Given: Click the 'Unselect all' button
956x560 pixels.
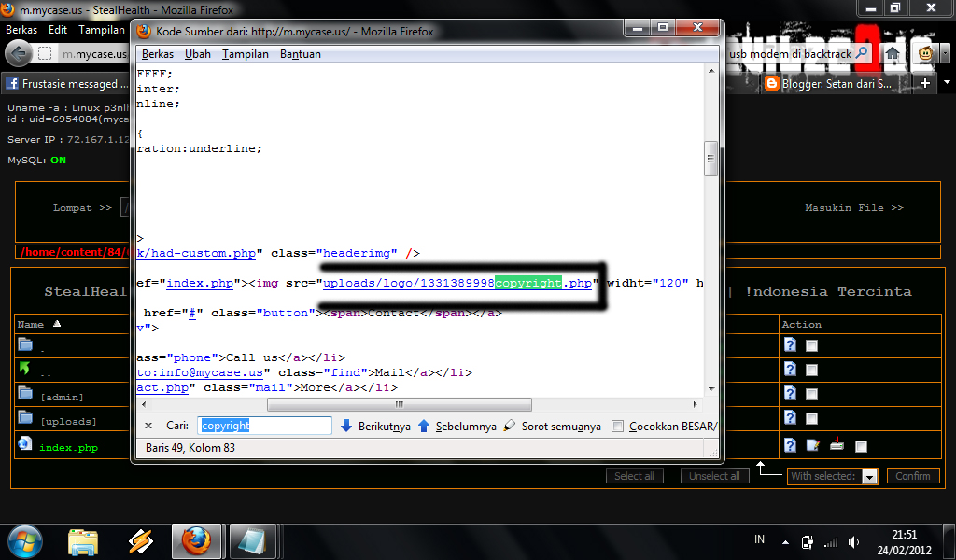Looking at the screenshot, I should 714,476.
